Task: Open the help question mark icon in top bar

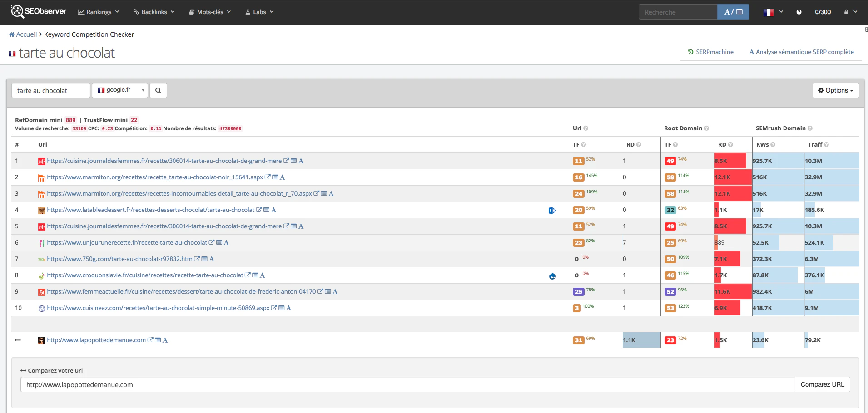Action: point(799,12)
